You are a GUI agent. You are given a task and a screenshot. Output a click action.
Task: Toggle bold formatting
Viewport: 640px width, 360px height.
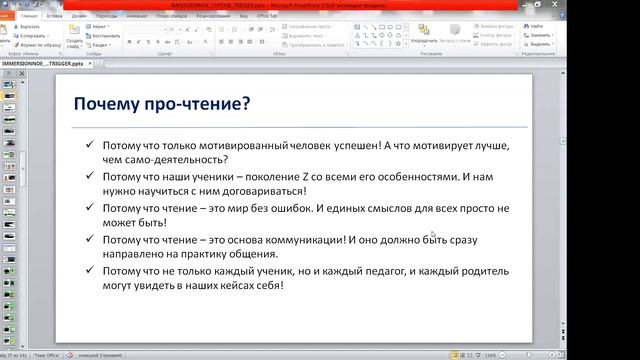click(129, 42)
